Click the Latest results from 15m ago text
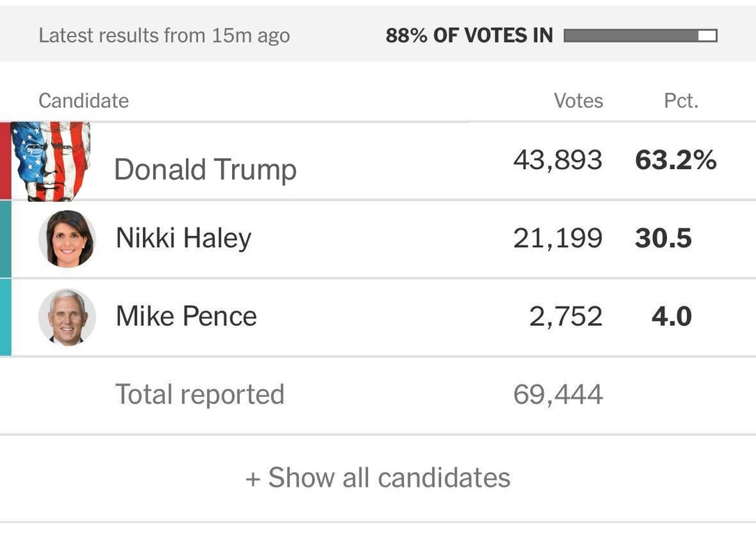 (164, 36)
